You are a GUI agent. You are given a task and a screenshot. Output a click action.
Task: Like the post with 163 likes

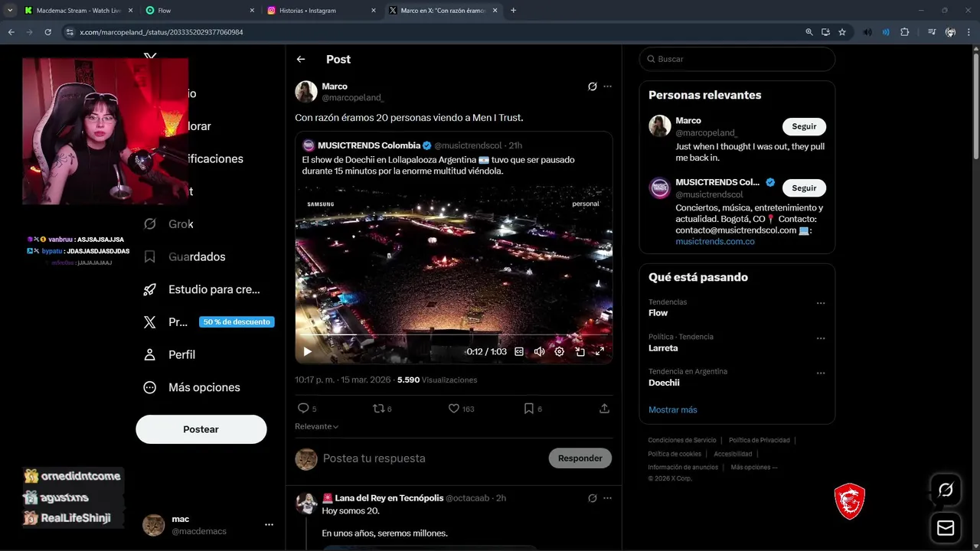click(461, 409)
